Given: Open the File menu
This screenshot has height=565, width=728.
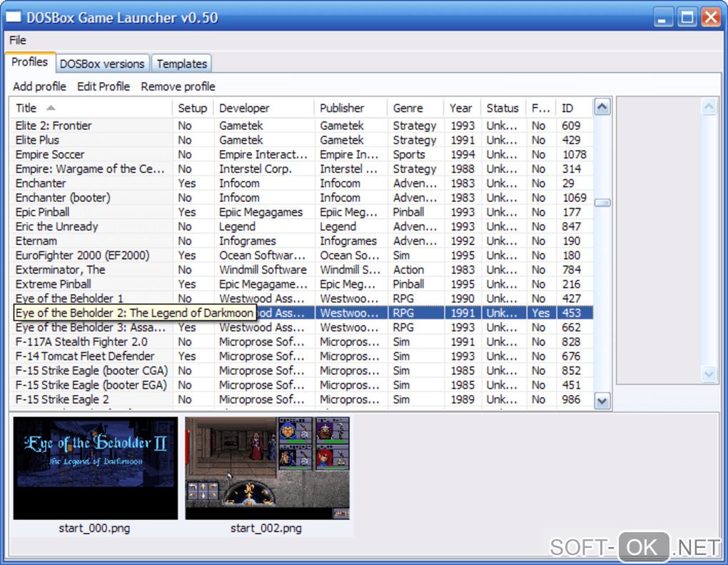Looking at the screenshot, I should point(18,41).
